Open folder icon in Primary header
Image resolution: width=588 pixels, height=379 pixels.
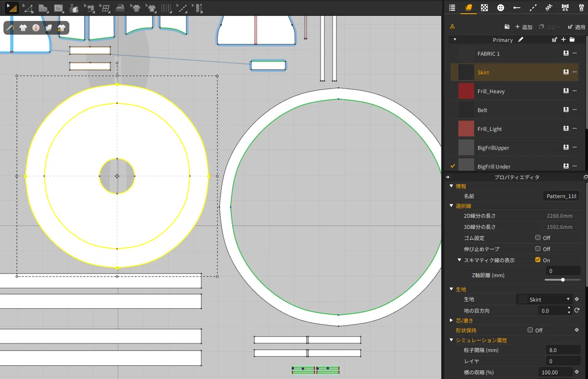[x=572, y=39]
